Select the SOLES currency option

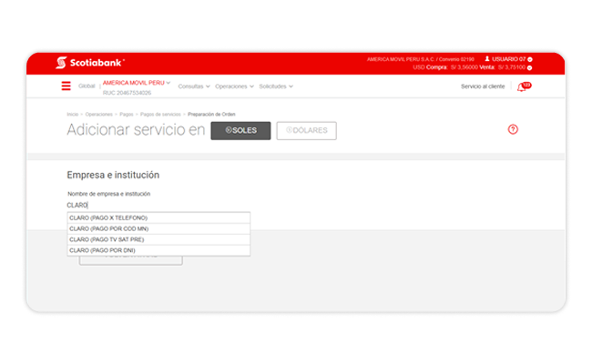click(240, 130)
